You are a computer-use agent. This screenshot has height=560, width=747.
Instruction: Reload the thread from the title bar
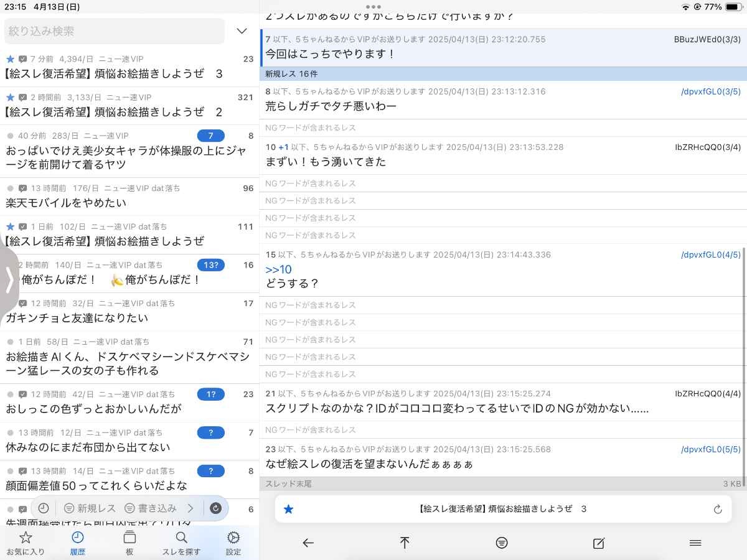pyautogui.click(x=718, y=509)
